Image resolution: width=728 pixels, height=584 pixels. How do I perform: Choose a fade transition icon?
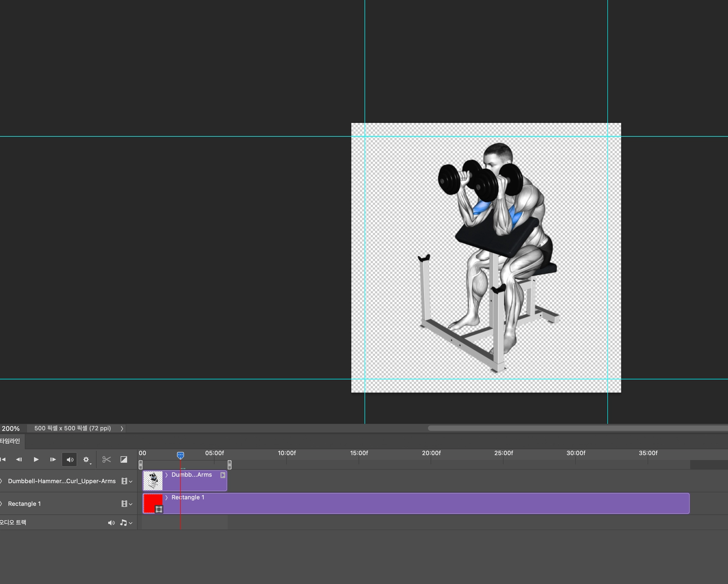tap(124, 459)
